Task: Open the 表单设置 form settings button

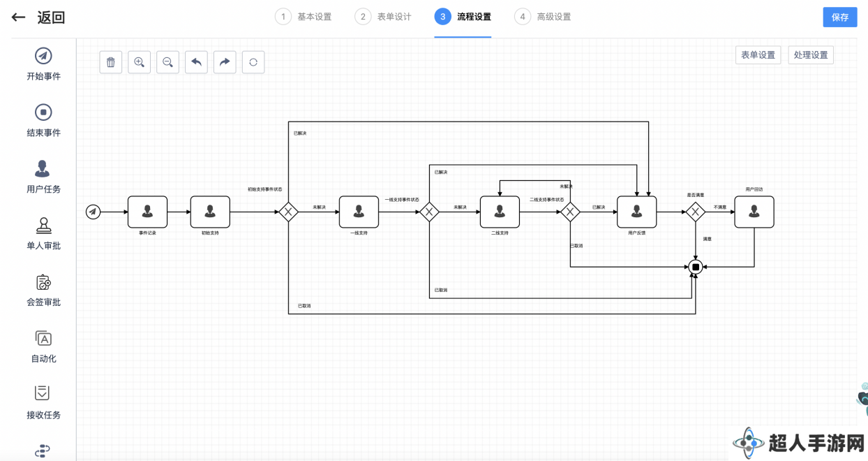Action: [x=758, y=55]
